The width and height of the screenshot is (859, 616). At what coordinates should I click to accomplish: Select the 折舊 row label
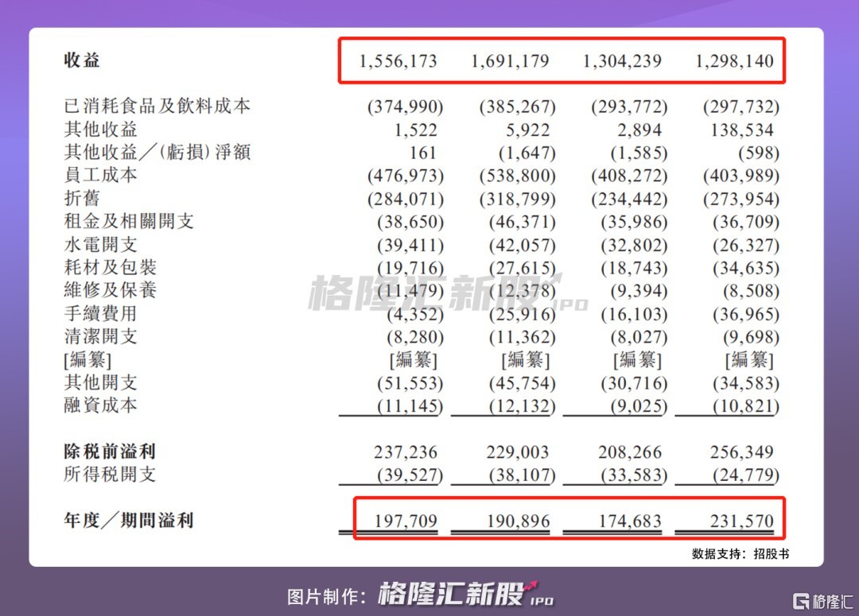pos(82,198)
